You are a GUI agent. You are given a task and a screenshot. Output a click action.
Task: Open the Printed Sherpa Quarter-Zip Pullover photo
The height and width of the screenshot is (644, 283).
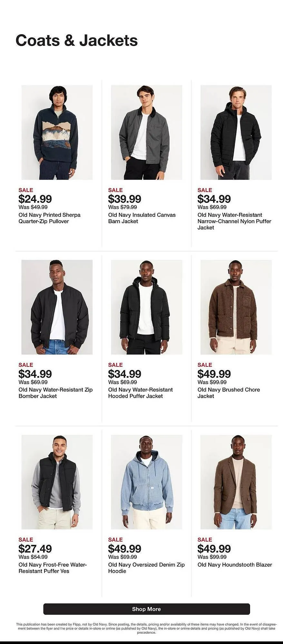point(57,132)
